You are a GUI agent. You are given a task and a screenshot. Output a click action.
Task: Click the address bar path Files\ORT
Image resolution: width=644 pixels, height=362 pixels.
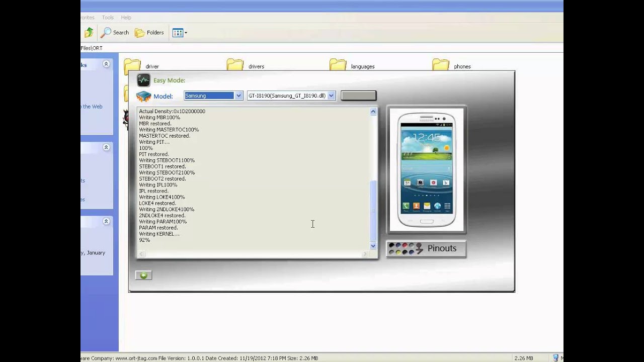pyautogui.click(x=92, y=48)
